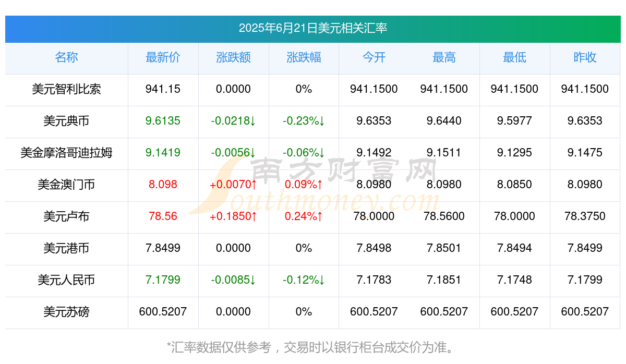
Task: Click the 涨跌额 column header
Action: [233, 58]
